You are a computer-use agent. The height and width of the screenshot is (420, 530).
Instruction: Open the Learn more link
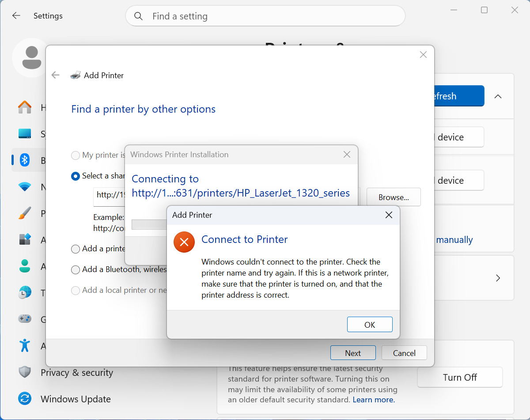(374, 400)
